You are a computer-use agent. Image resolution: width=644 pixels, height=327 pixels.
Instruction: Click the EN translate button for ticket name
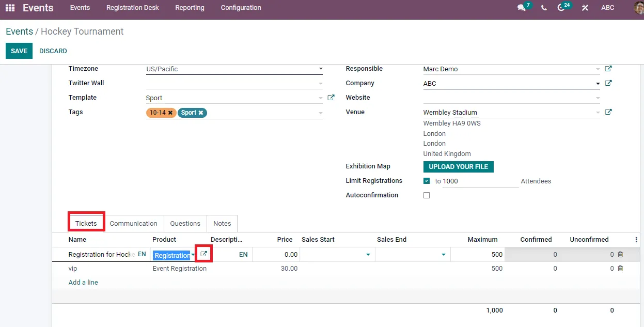pyautogui.click(x=142, y=255)
